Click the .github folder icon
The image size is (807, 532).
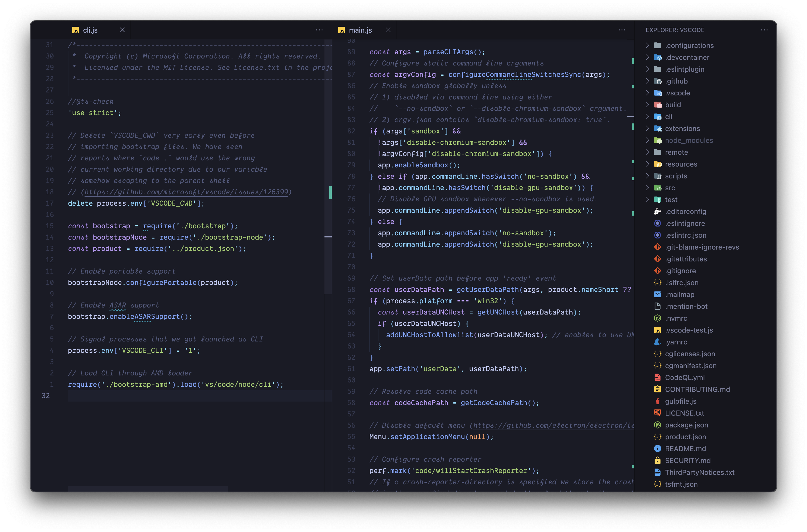(657, 81)
